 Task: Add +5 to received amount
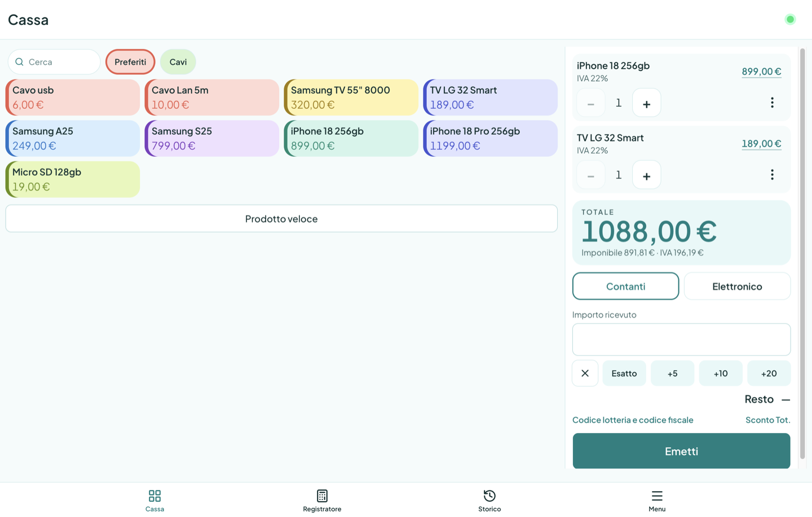click(x=672, y=373)
